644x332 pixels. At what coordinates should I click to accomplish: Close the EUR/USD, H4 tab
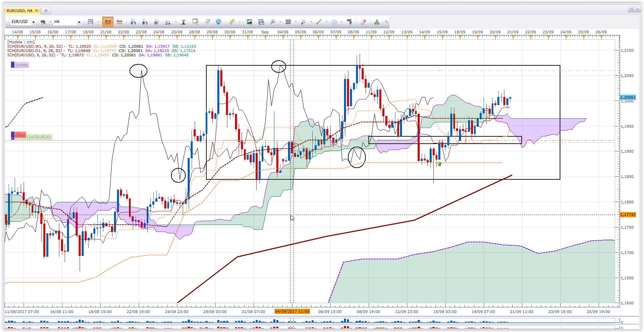coord(37,11)
